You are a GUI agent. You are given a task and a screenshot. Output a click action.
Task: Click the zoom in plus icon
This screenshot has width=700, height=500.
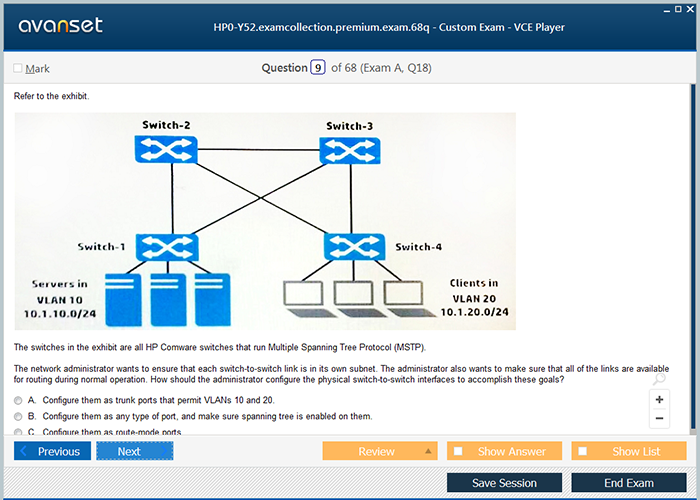(x=660, y=399)
